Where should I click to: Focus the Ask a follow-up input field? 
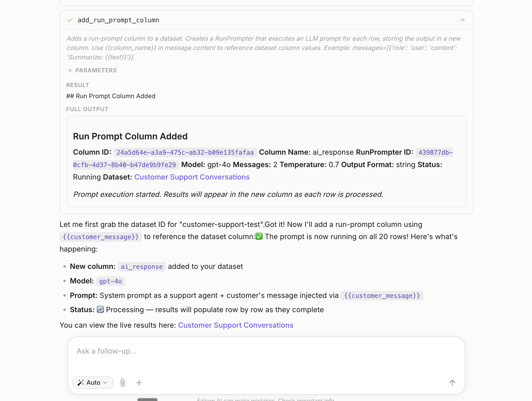(x=266, y=351)
